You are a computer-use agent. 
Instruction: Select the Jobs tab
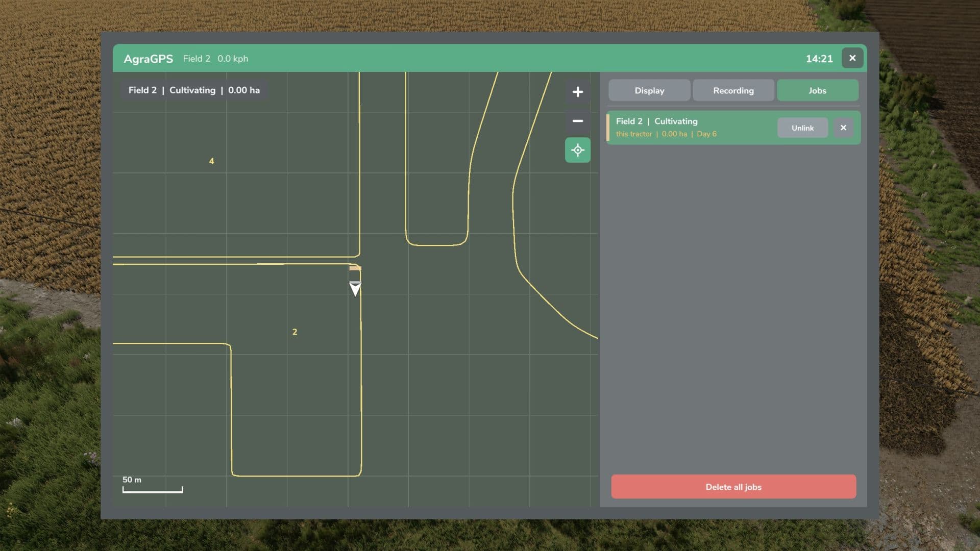pyautogui.click(x=817, y=90)
